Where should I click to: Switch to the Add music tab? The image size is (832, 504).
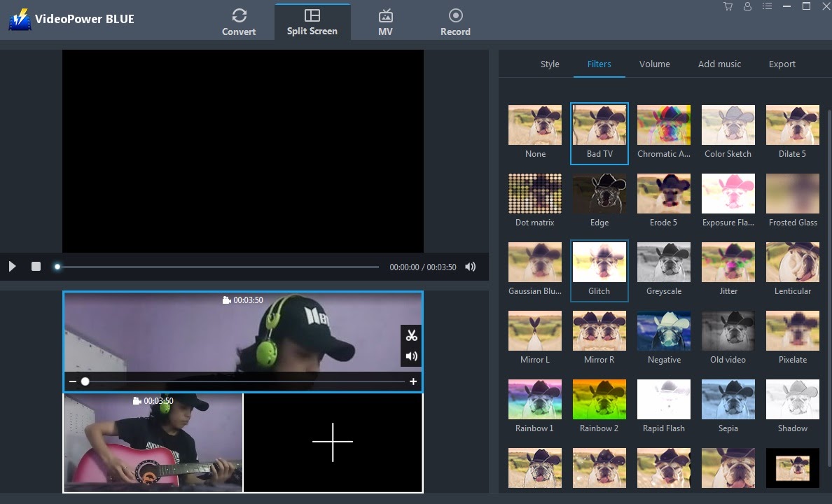click(719, 64)
